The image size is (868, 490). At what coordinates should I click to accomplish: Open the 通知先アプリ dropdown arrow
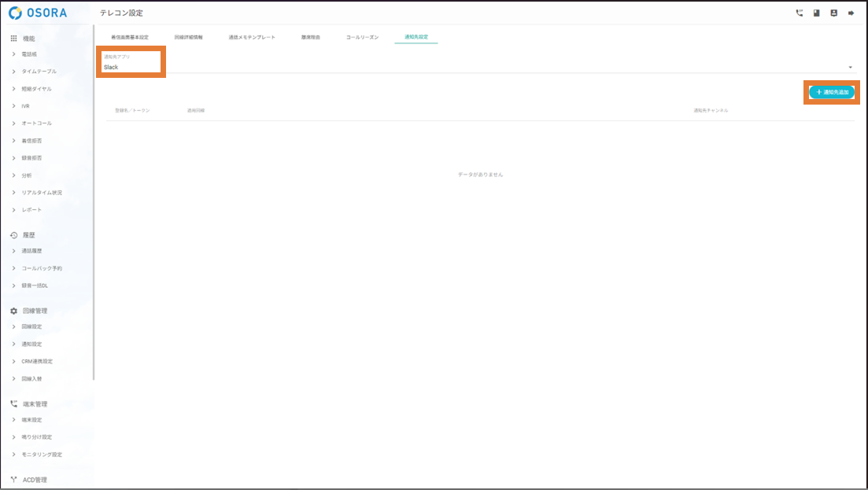850,68
